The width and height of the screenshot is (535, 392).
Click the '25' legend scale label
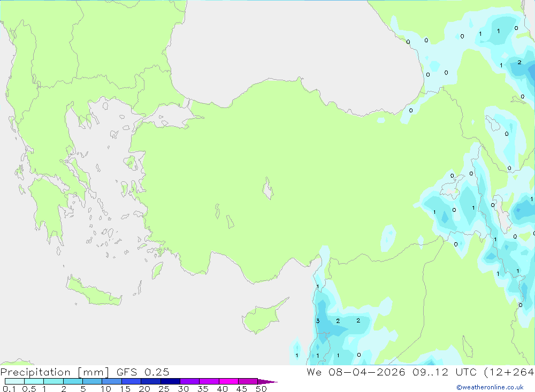click(164, 389)
